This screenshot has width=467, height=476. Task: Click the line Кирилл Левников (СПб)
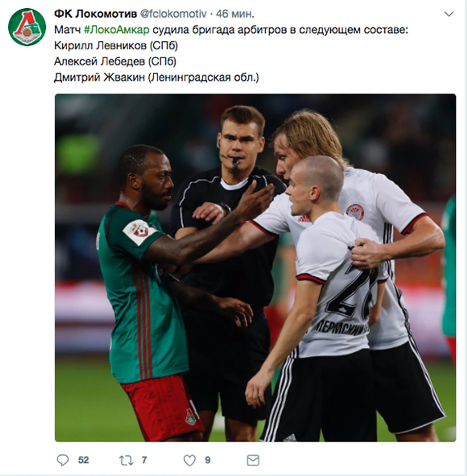tap(116, 45)
